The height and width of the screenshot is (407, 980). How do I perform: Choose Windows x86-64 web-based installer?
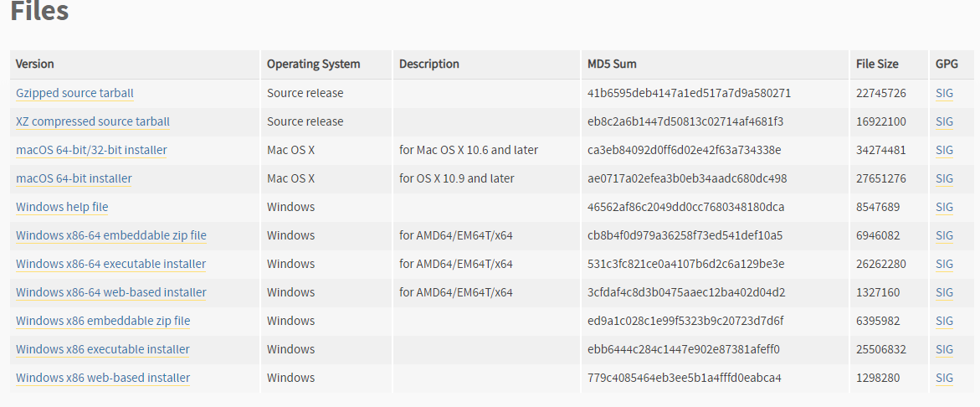[110, 292]
